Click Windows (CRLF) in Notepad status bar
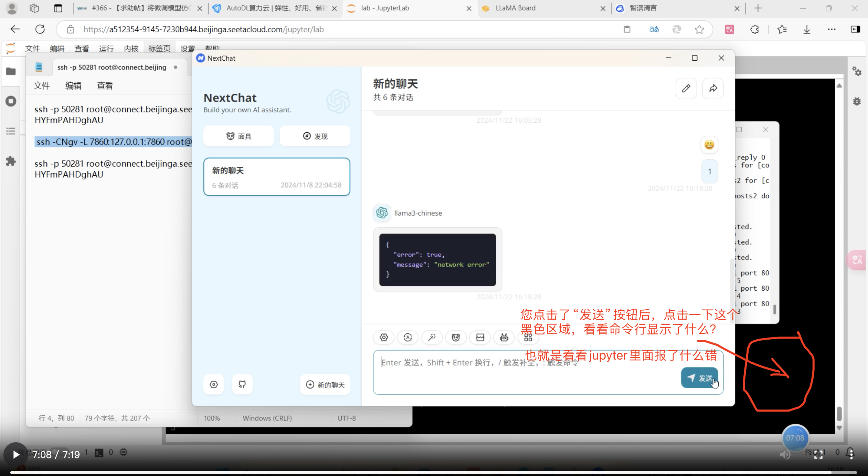 pyautogui.click(x=267, y=418)
